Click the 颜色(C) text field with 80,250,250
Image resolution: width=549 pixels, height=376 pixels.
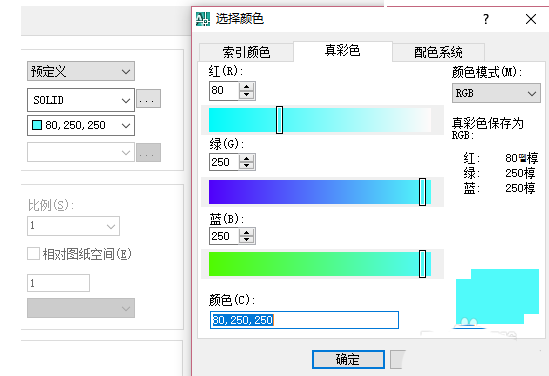304,320
